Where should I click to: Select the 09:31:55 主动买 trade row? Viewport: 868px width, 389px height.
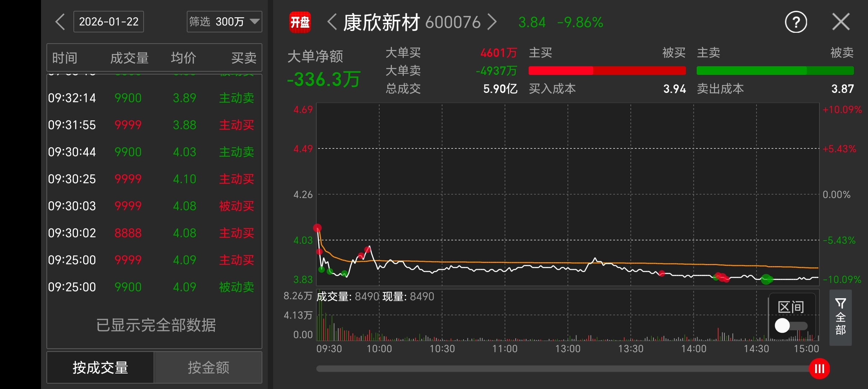tap(154, 125)
